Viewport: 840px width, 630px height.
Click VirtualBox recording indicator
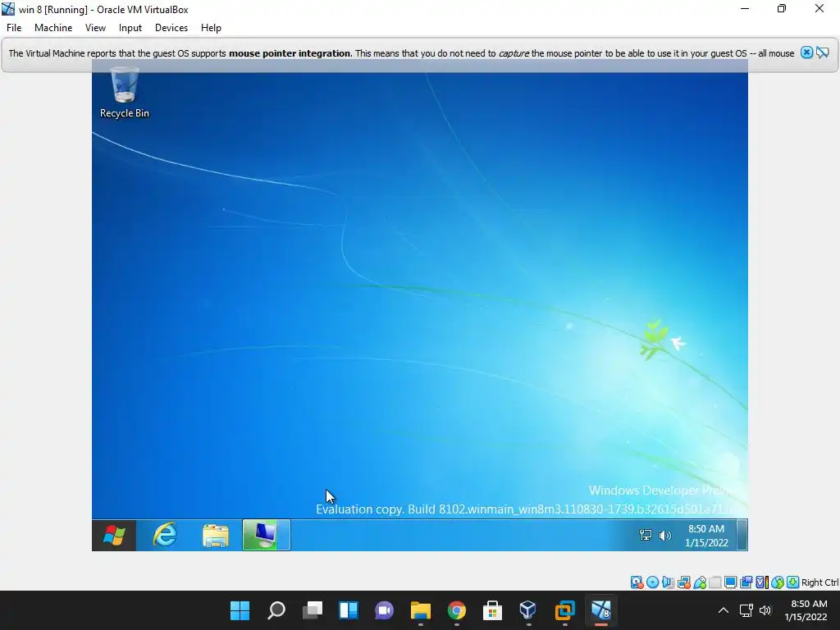(x=746, y=582)
